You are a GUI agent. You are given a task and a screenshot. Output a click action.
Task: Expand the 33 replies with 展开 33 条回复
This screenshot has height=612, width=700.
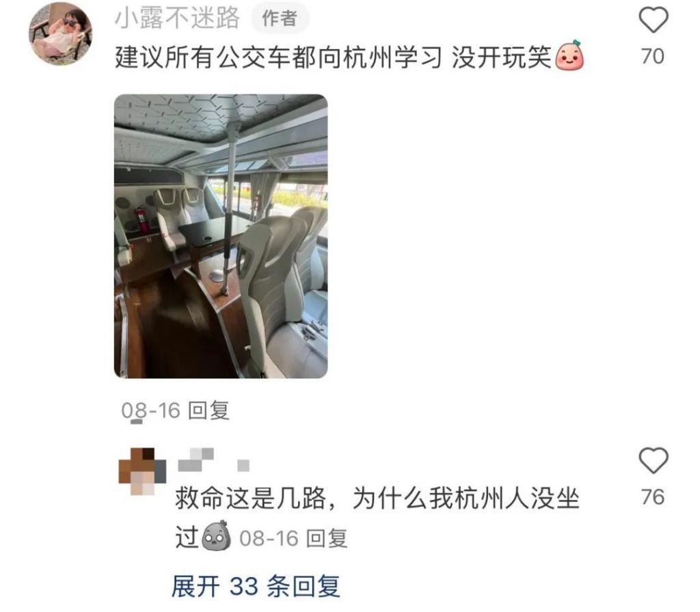coord(256,586)
